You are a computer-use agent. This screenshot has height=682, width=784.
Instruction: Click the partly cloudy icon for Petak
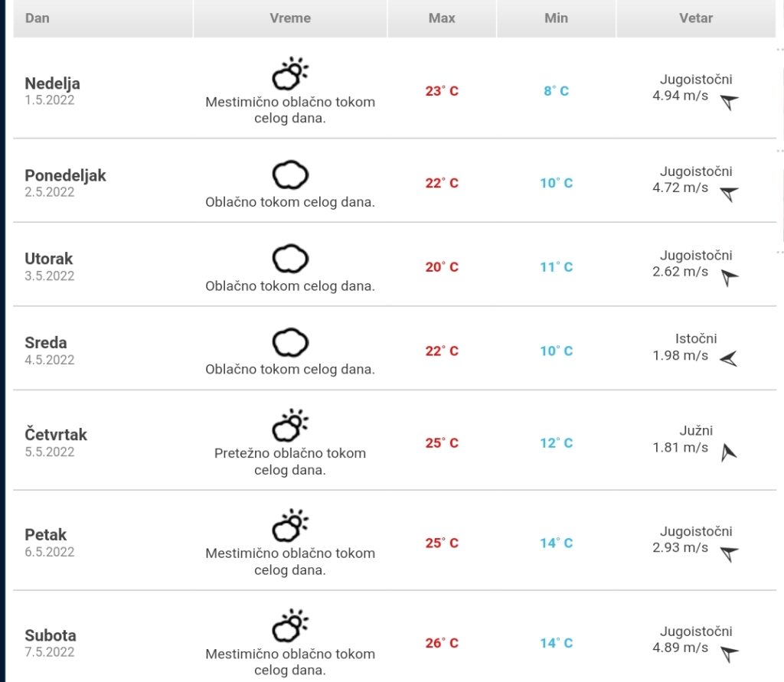(290, 526)
